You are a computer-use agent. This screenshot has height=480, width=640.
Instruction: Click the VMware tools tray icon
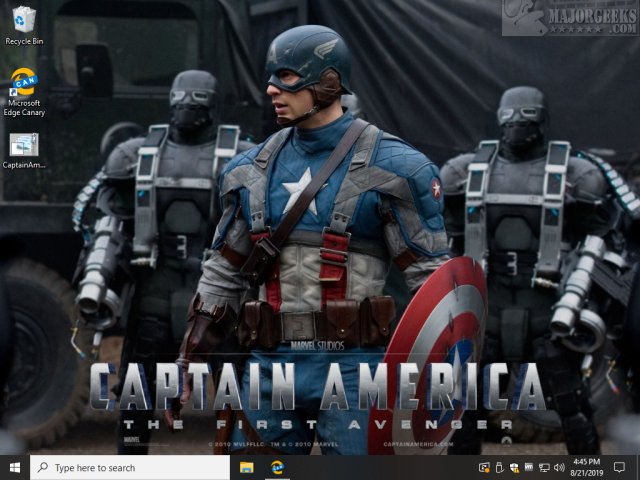point(529,467)
